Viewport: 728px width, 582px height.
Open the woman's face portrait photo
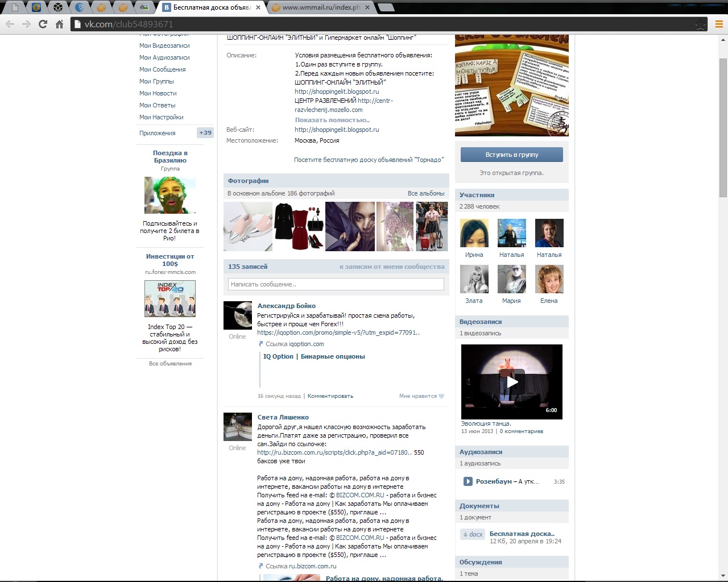click(x=350, y=226)
